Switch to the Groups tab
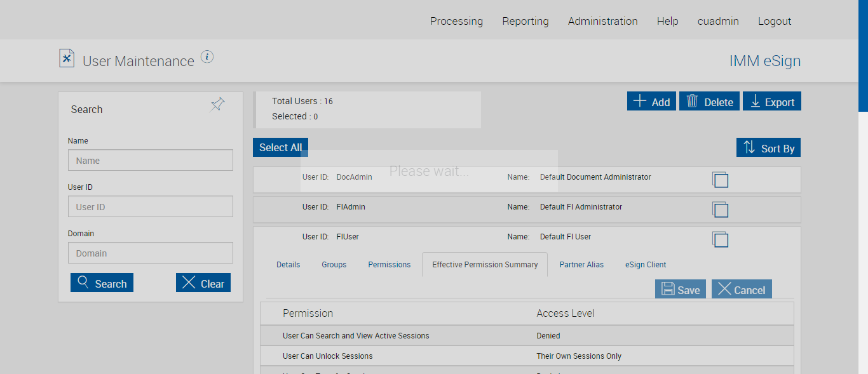 tap(334, 265)
